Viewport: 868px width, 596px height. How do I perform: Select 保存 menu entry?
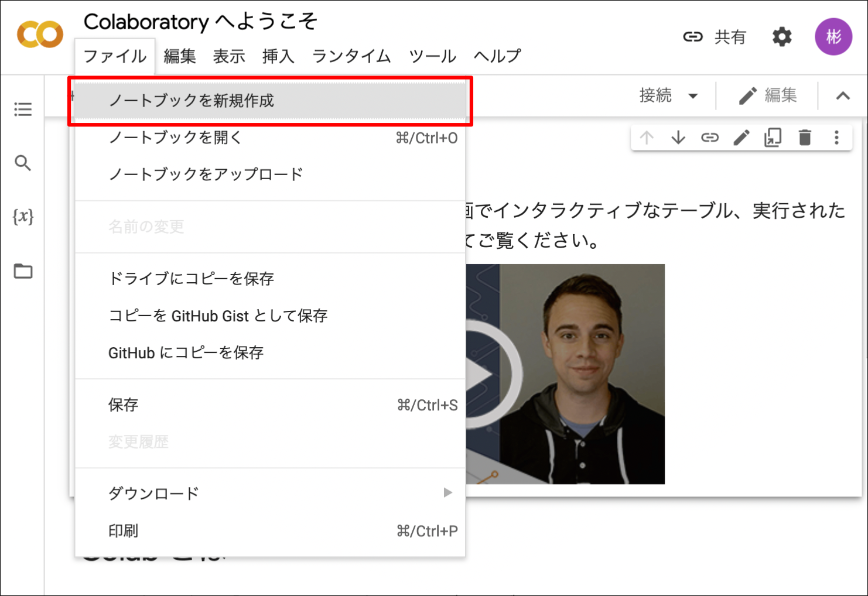[x=270, y=405]
